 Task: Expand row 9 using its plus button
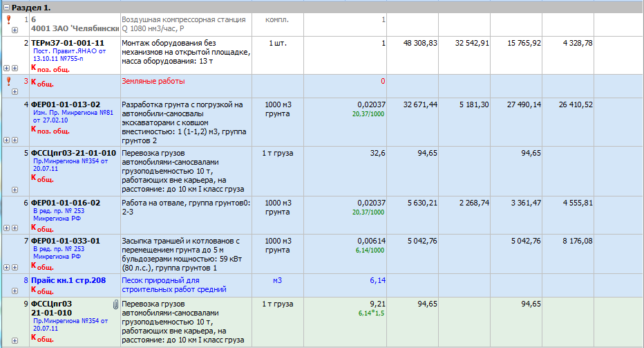tap(15, 340)
